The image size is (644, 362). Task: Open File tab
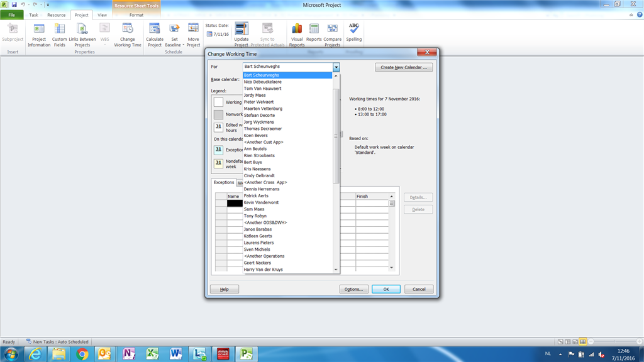click(x=11, y=15)
